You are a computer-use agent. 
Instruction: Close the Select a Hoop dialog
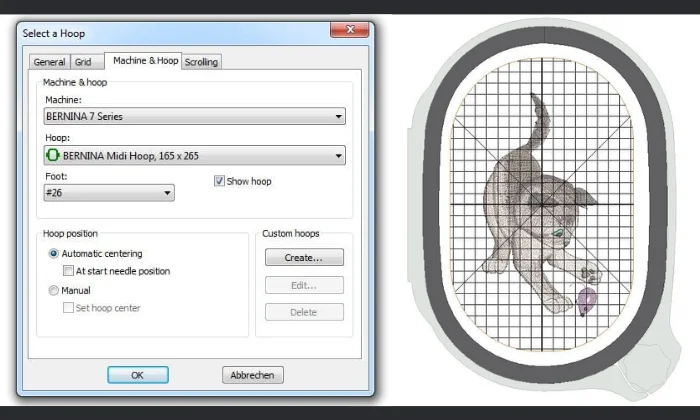click(350, 29)
